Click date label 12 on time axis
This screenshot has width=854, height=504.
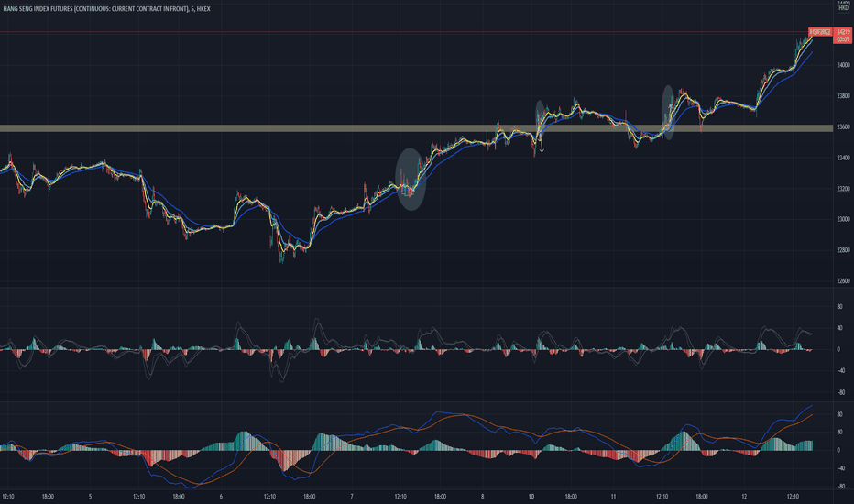(744, 497)
